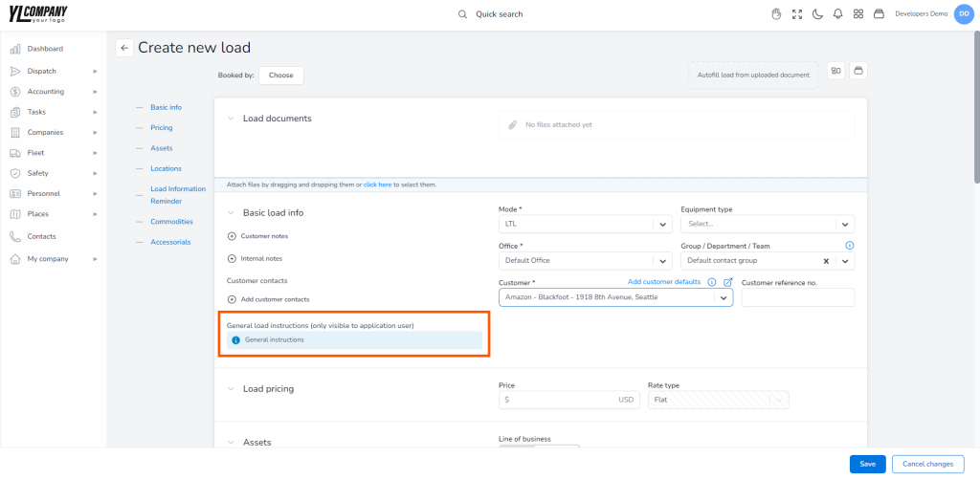
Task: Go back with the arrow button
Action: click(124, 48)
